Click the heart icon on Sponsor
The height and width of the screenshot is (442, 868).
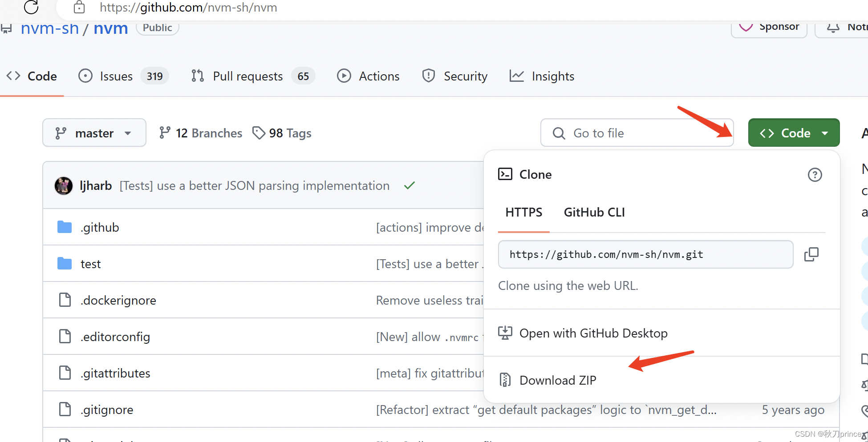click(746, 27)
